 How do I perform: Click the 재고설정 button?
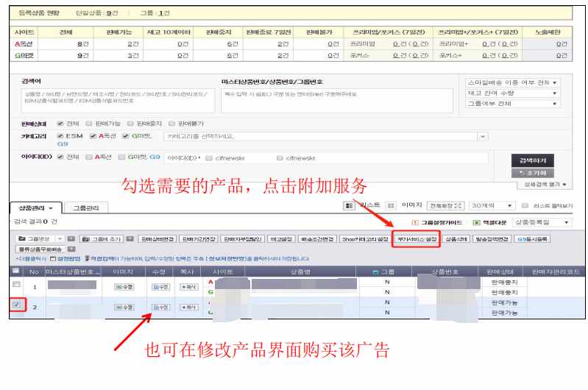(x=281, y=239)
